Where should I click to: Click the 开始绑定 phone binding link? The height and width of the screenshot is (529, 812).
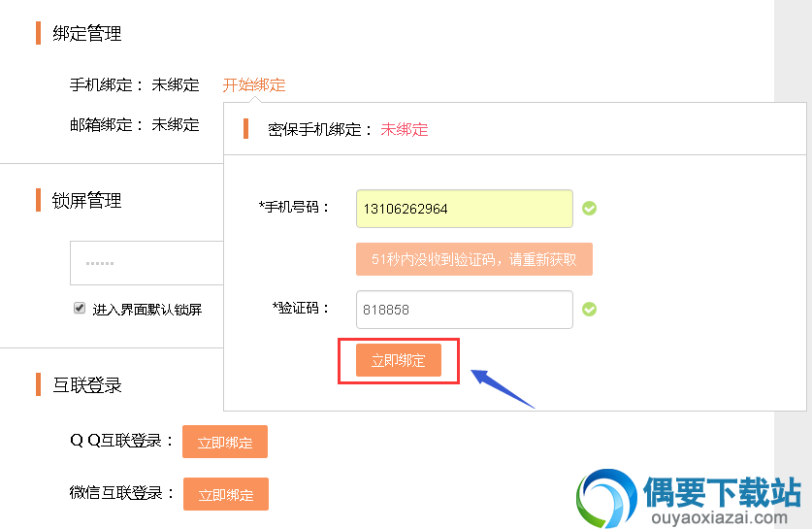[254, 85]
